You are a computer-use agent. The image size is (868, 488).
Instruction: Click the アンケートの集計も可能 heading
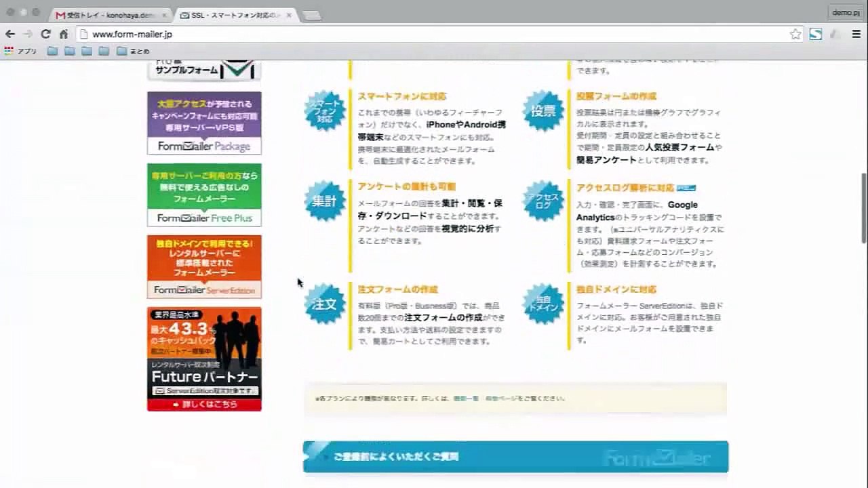click(x=407, y=186)
